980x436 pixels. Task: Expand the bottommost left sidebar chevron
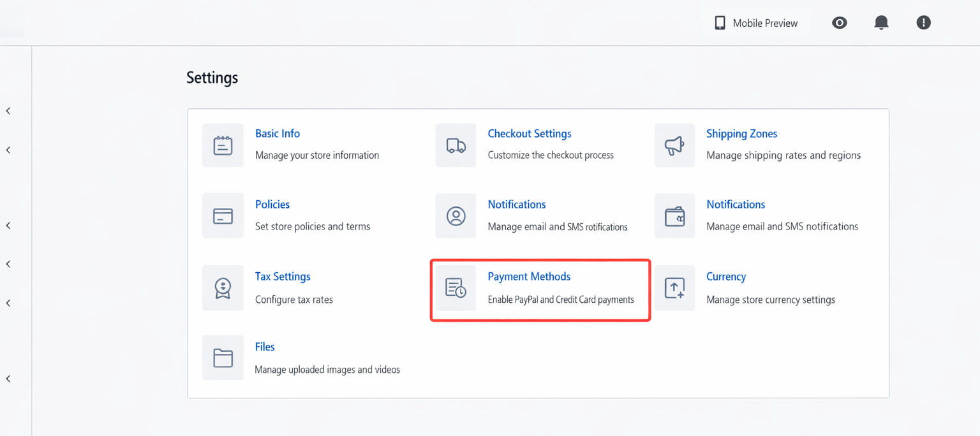pyautogui.click(x=8, y=379)
